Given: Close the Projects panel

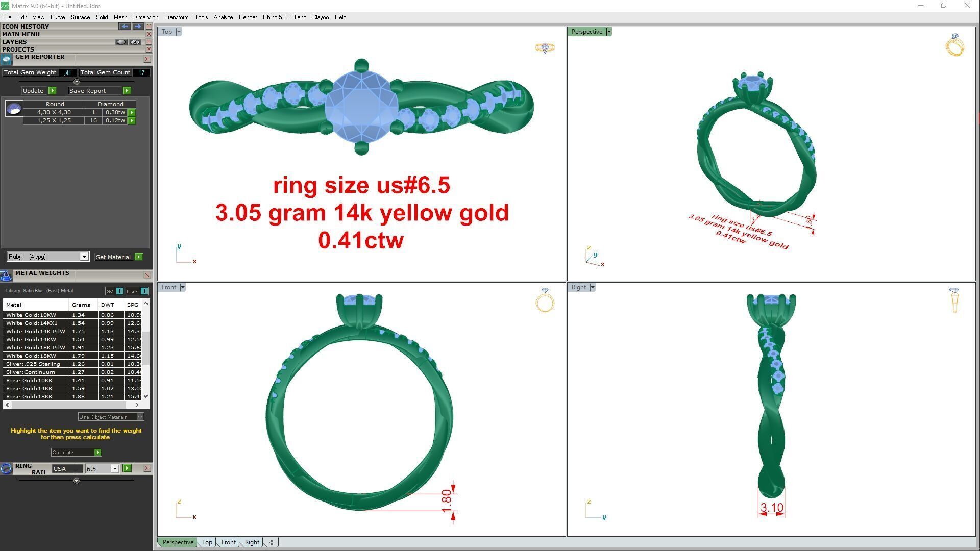Looking at the screenshot, I should [x=149, y=49].
